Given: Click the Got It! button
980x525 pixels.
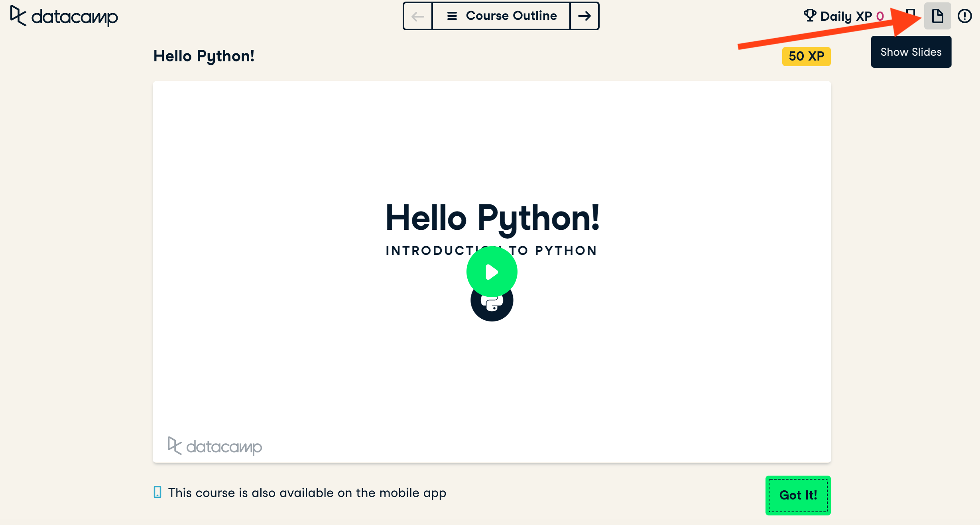Looking at the screenshot, I should point(798,495).
